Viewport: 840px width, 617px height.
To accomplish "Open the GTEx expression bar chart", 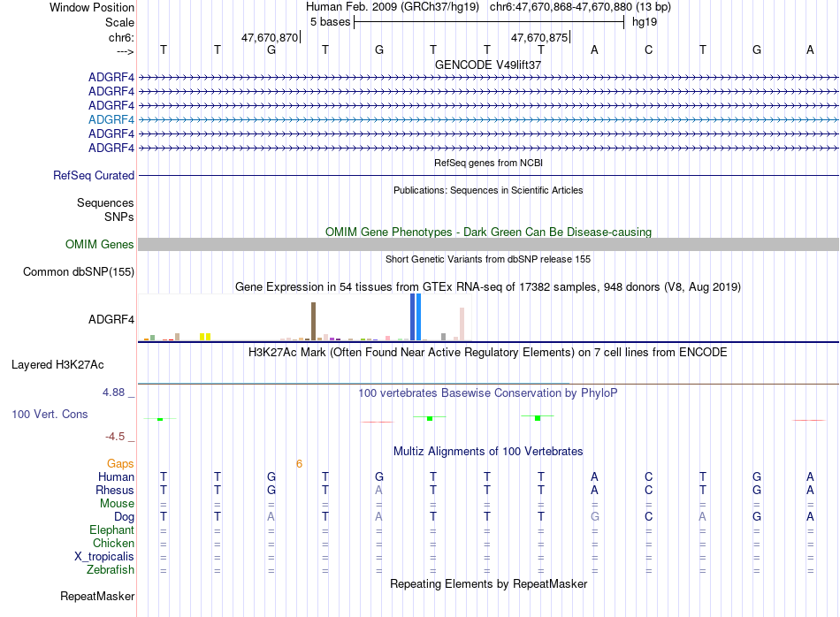I will coord(304,317).
